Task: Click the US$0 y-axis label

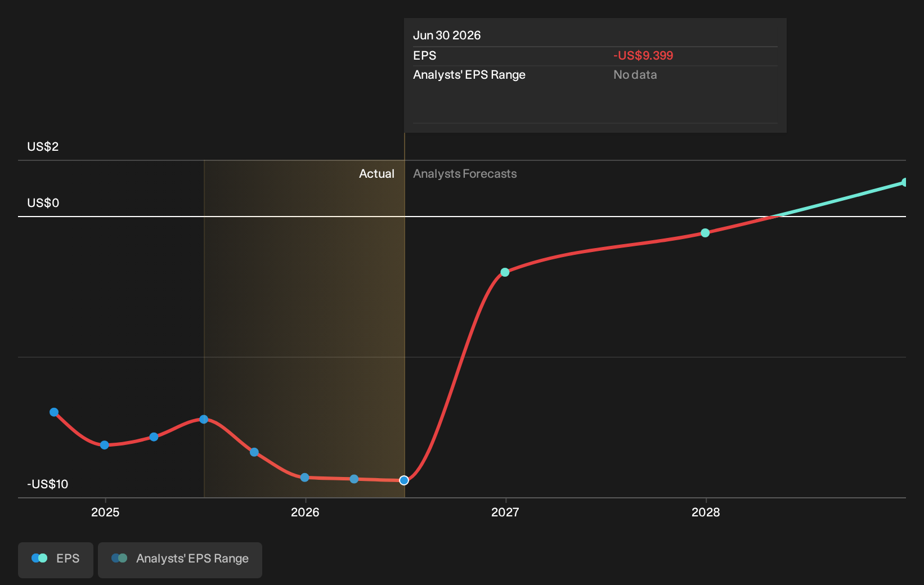Action: (43, 203)
